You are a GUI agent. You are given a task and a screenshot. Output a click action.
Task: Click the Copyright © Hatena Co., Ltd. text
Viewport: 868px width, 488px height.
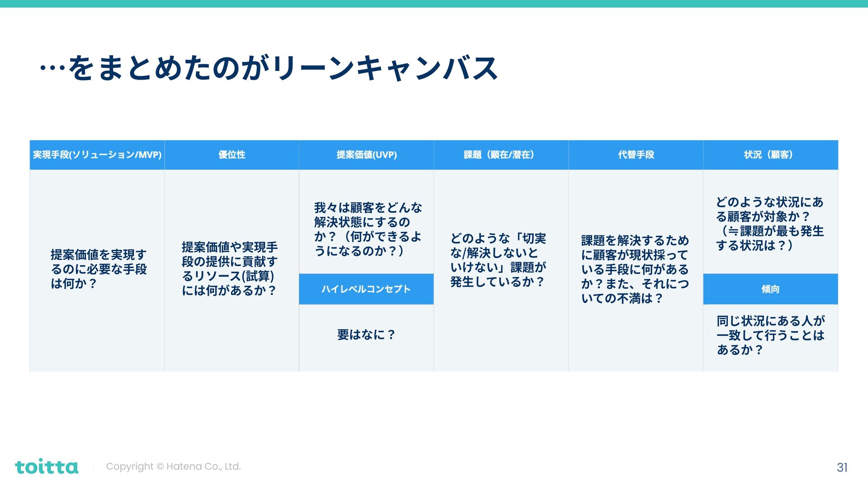pyautogui.click(x=173, y=466)
